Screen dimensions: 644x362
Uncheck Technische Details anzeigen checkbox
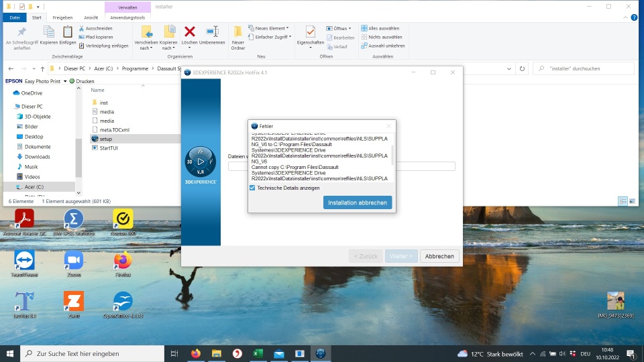252,188
